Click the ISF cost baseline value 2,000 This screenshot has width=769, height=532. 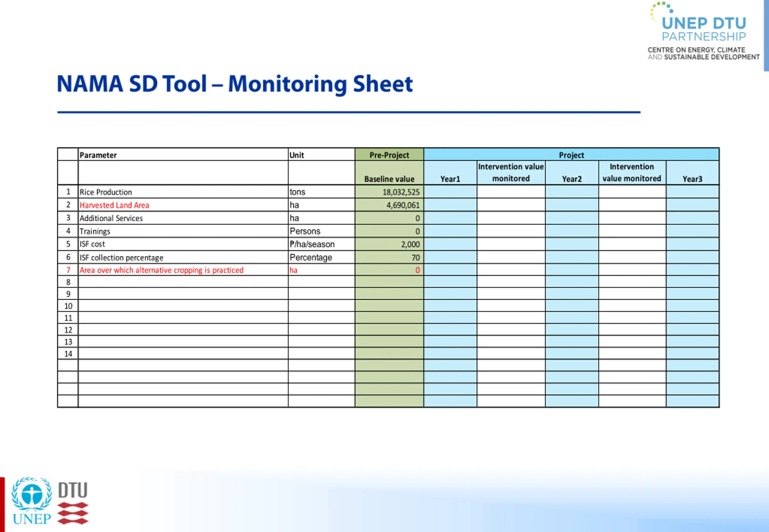410,244
